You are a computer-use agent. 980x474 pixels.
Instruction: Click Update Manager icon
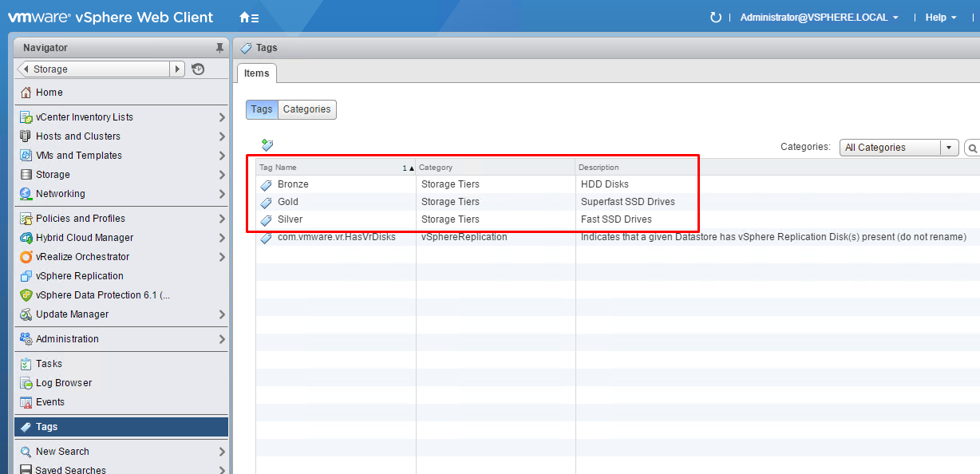pos(26,314)
